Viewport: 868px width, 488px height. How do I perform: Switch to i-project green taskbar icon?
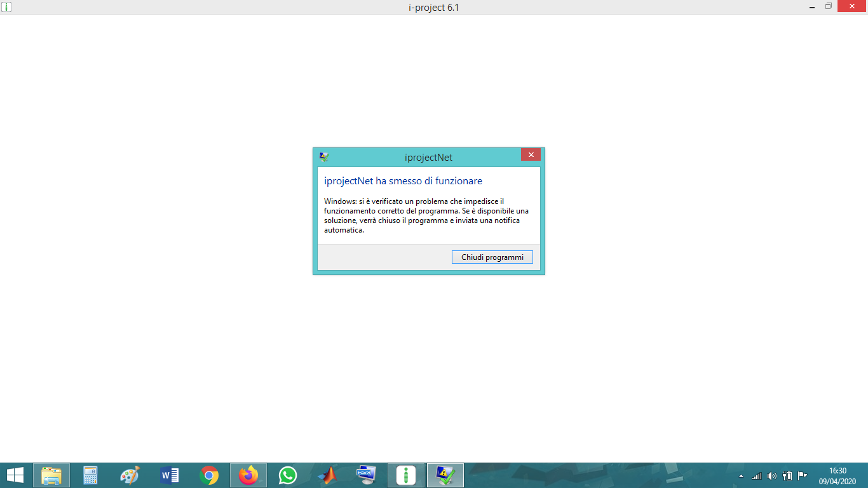click(x=406, y=475)
